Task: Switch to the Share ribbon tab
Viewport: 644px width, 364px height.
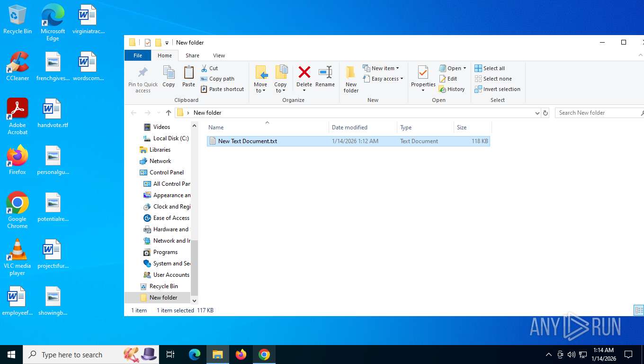Action: click(x=192, y=55)
